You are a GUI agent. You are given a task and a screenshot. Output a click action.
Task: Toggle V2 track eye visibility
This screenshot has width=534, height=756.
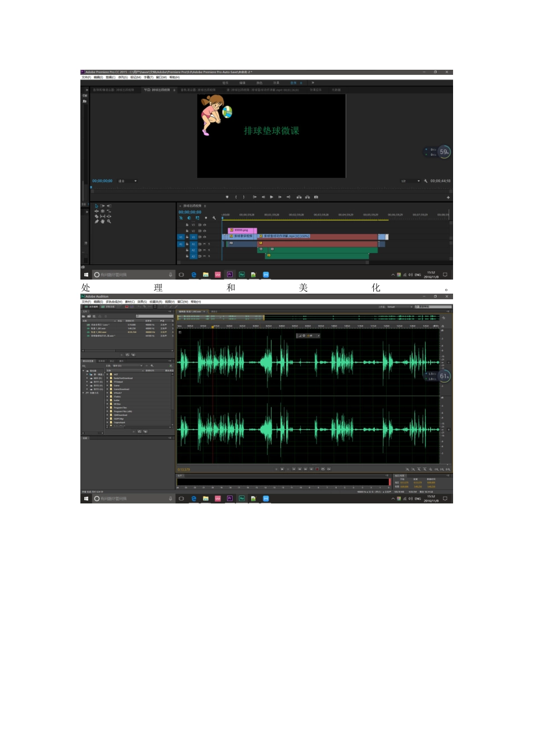click(x=205, y=231)
